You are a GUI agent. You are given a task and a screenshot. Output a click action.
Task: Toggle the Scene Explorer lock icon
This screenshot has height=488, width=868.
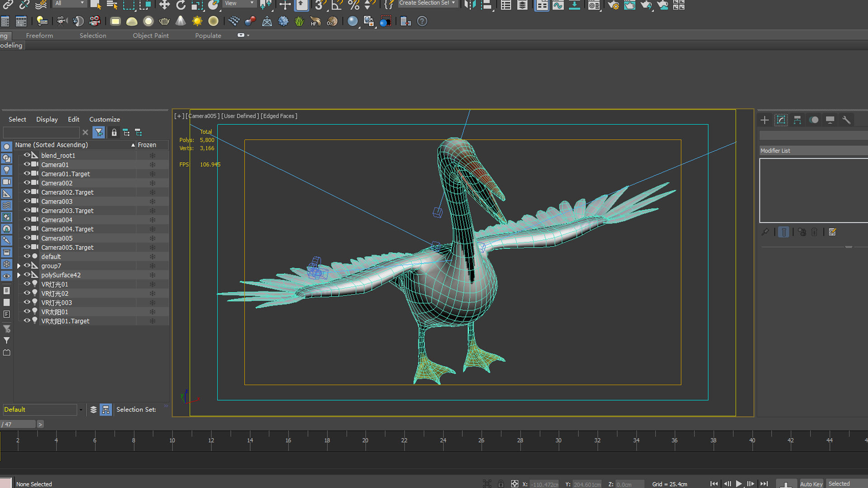click(x=114, y=132)
